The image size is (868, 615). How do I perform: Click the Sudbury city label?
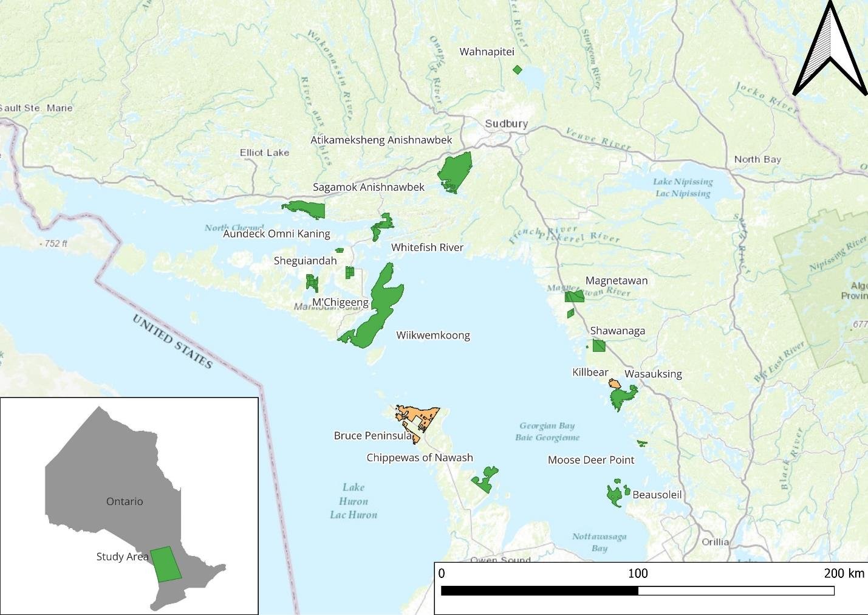click(507, 124)
